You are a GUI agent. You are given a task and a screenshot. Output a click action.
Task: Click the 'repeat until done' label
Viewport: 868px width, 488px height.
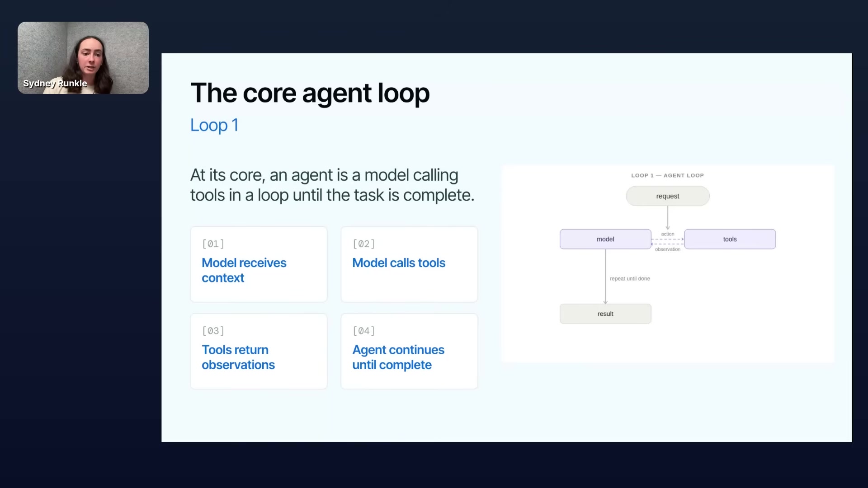(x=630, y=279)
